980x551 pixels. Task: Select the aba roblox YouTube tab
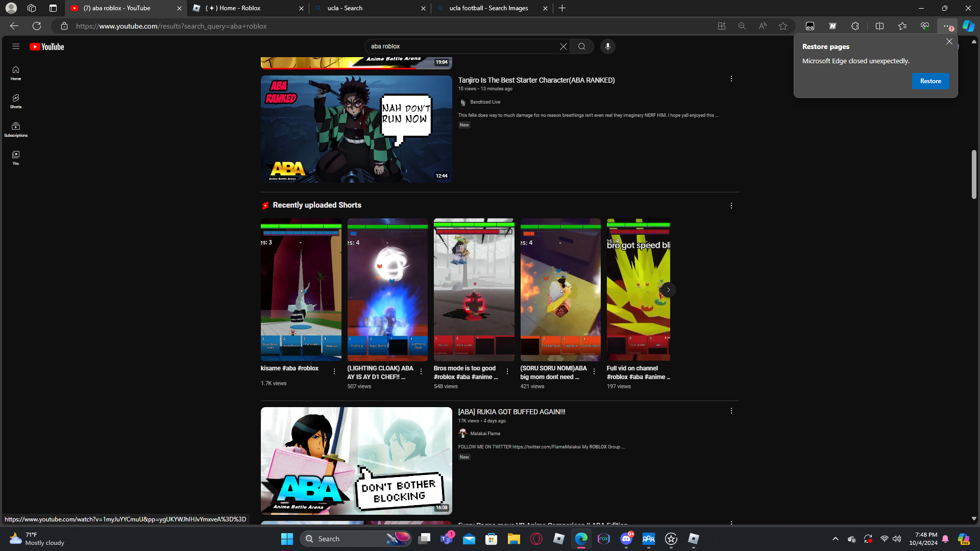[x=126, y=8]
